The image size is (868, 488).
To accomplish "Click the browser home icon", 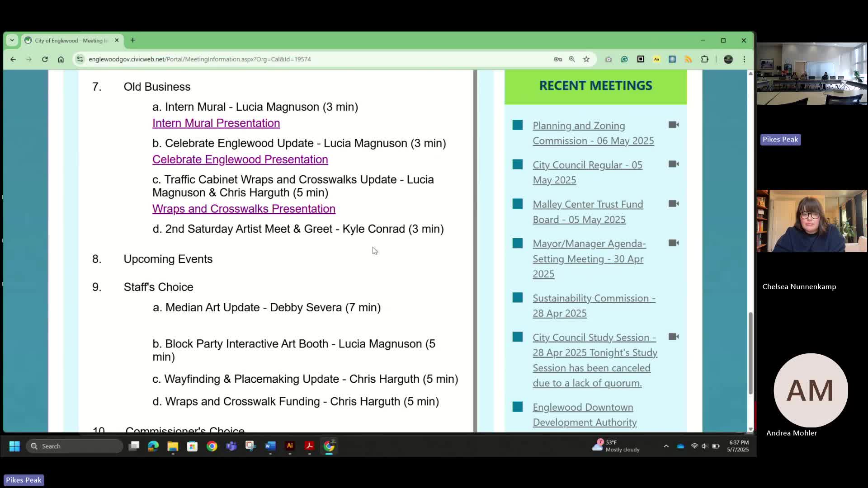I will click(61, 59).
